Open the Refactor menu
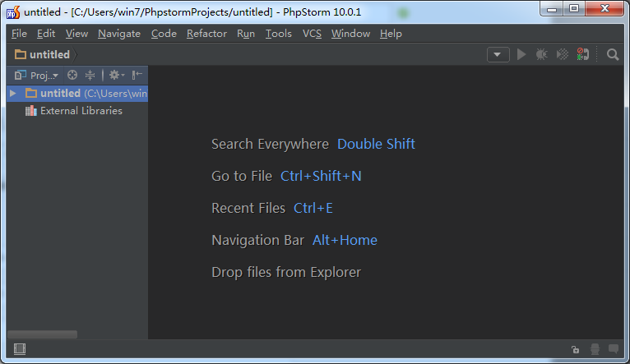Viewport: 630px width, 364px height. [x=207, y=34]
